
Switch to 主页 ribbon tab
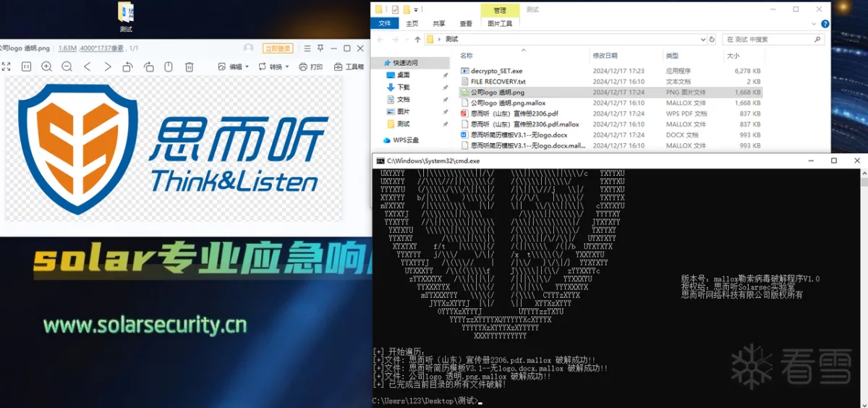[412, 23]
